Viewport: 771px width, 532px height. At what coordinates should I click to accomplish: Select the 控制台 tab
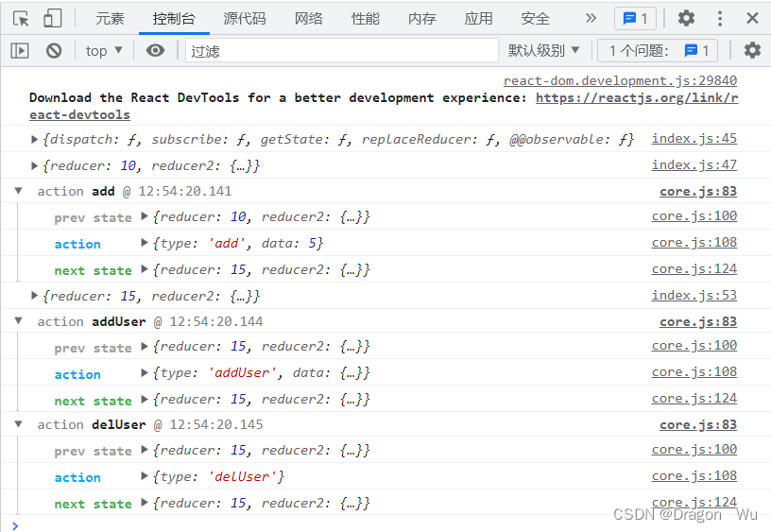174,19
